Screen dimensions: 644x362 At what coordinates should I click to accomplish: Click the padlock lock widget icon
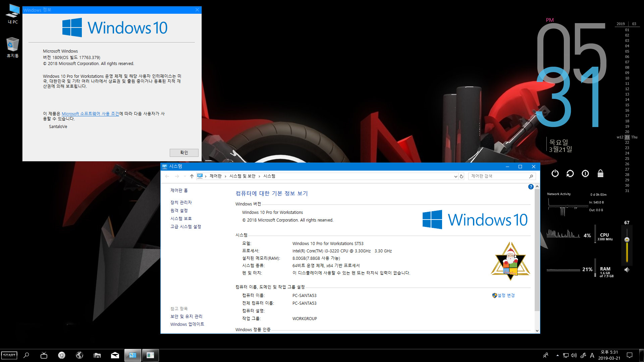600,173
